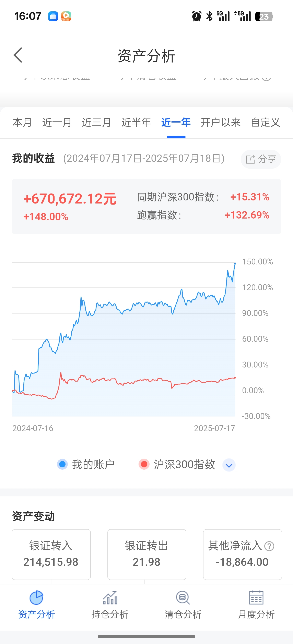293x644 pixels.
Task: Toggle 沪深300指数 red legend dot
Action: pos(144,464)
